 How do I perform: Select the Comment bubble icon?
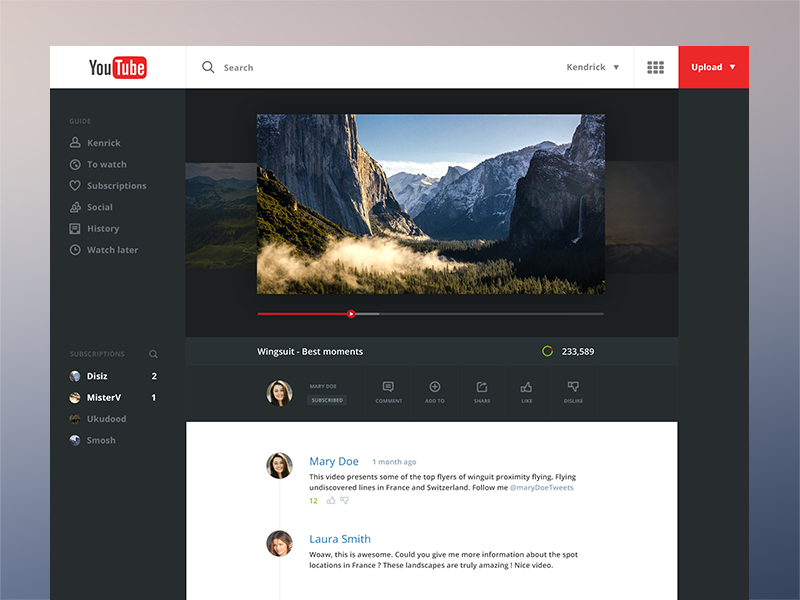tap(388, 387)
